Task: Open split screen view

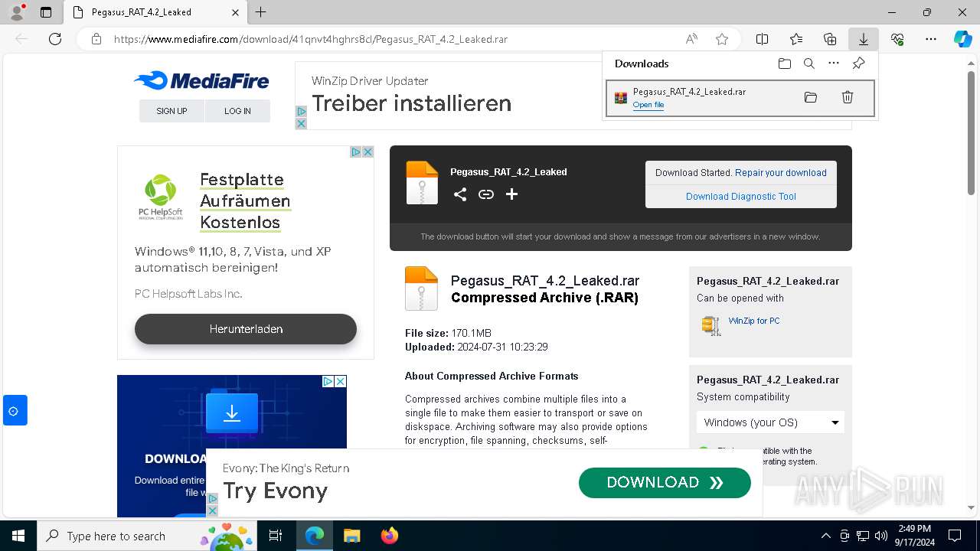Action: (763, 39)
